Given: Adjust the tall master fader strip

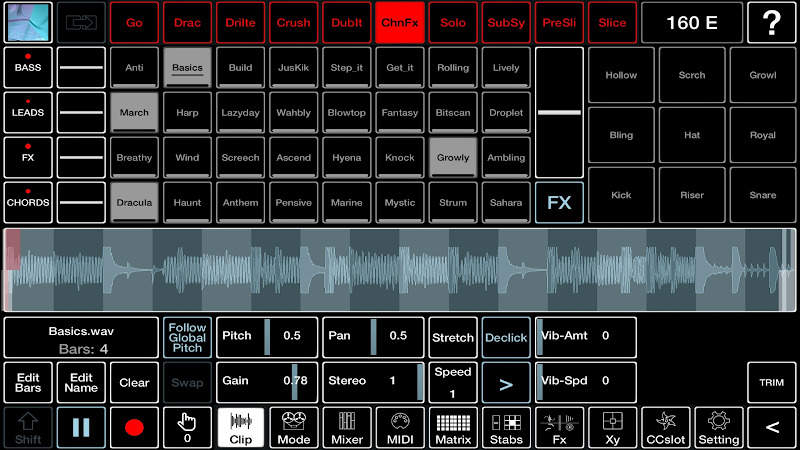Looking at the screenshot, I should point(559,112).
